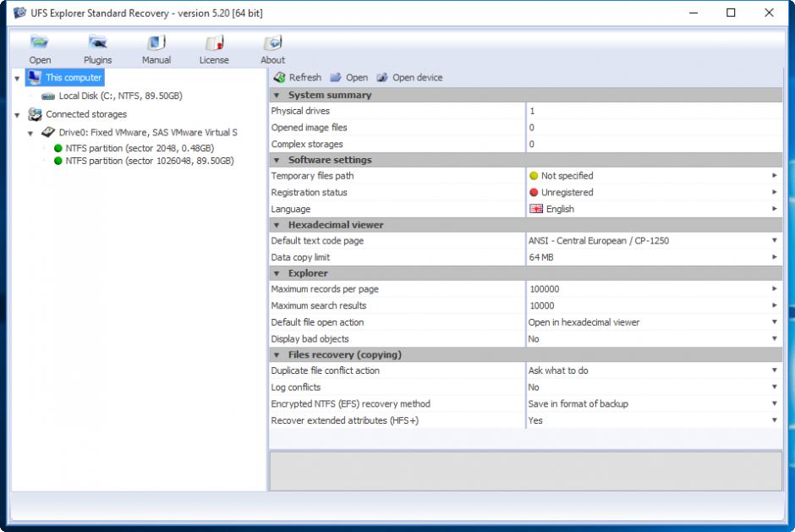
Task: Click arrow next to Language value
Action: [x=774, y=209]
